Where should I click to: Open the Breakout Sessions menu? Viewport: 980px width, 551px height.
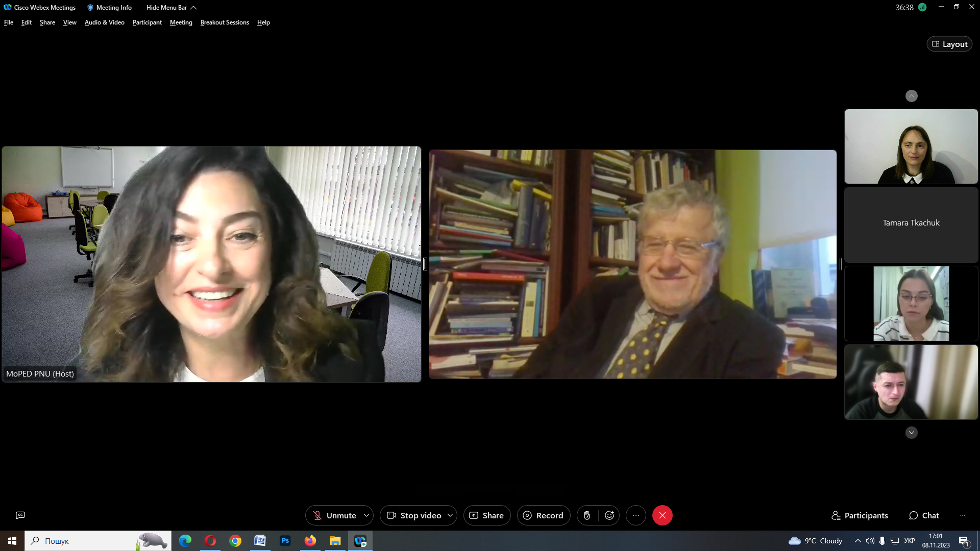pos(225,22)
